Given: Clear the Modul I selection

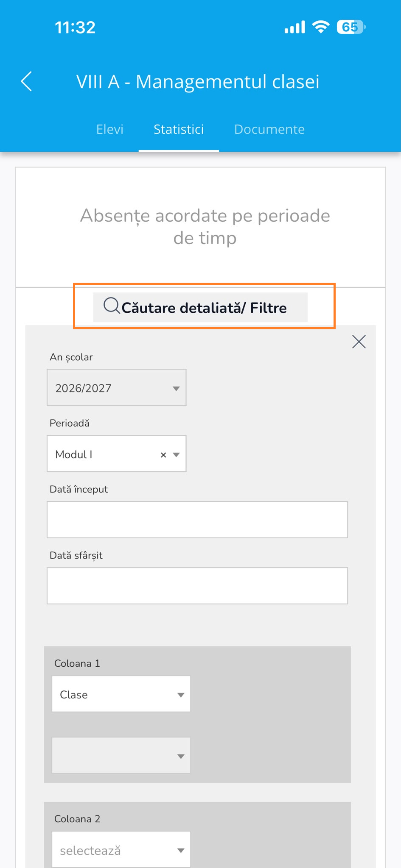Looking at the screenshot, I should [163, 455].
